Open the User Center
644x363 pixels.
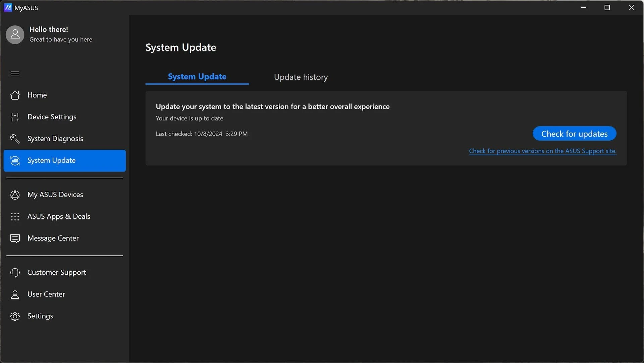pyautogui.click(x=65, y=294)
